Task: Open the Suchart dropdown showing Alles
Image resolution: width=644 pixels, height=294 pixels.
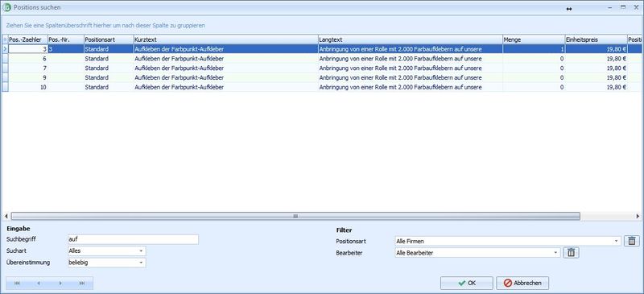Action: (107, 251)
